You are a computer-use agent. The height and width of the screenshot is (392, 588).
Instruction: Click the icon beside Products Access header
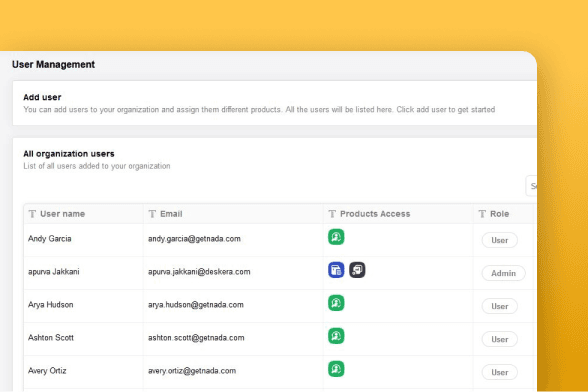click(332, 214)
